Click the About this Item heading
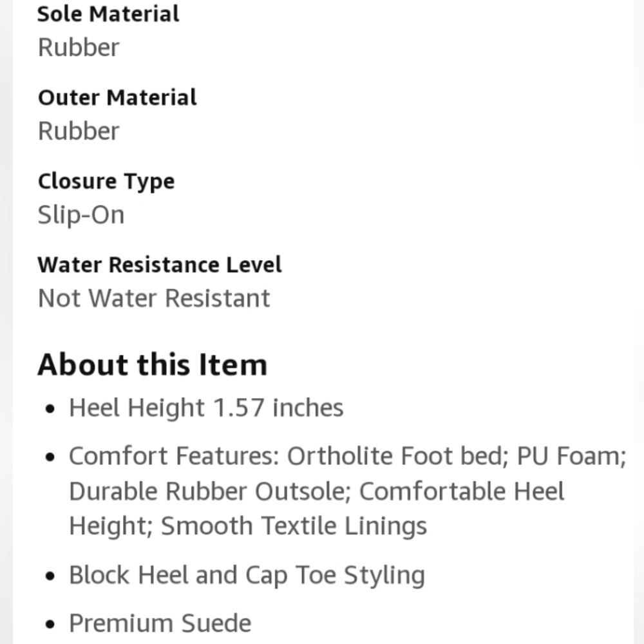 (153, 365)
